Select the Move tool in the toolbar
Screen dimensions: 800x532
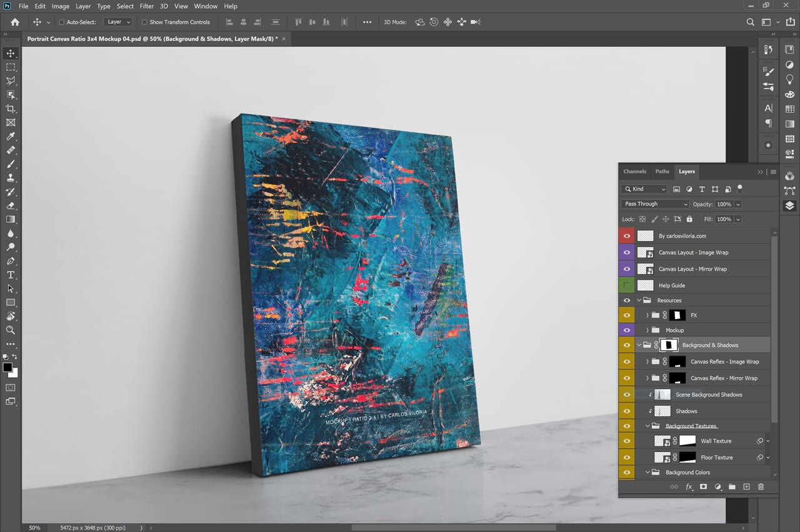click(x=11, y=53)
